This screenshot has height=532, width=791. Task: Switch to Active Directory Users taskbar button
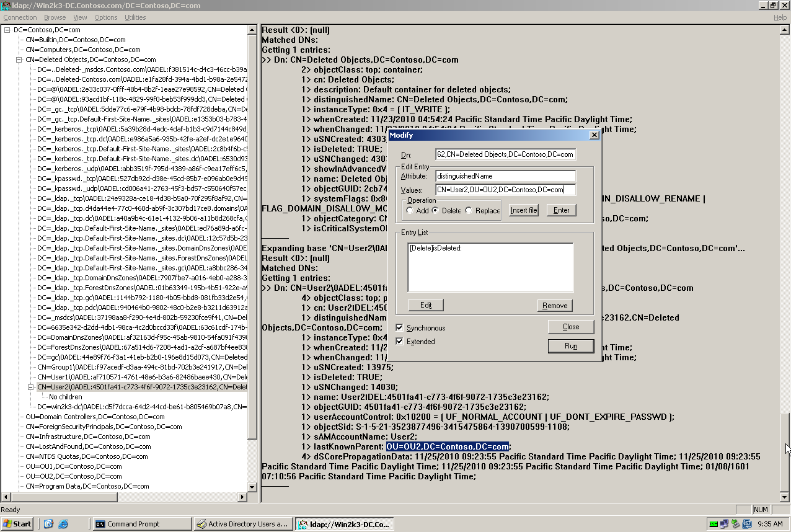[243, 524]
